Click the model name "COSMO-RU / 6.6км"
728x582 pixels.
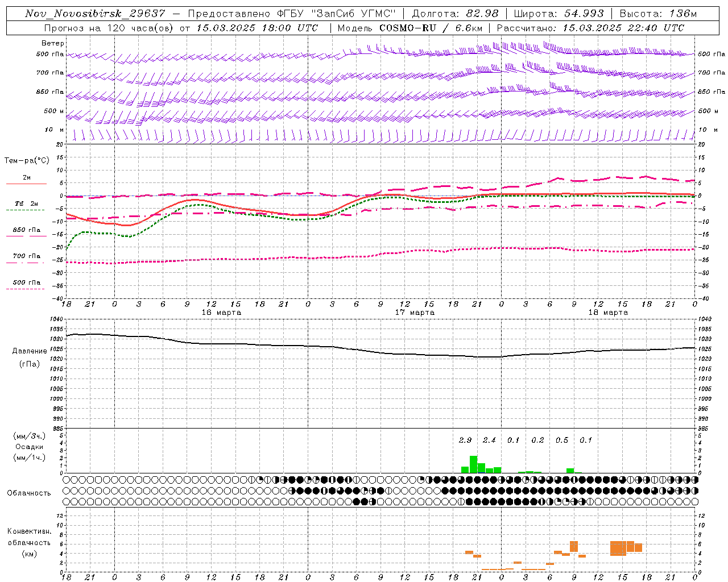click(432, 27)
